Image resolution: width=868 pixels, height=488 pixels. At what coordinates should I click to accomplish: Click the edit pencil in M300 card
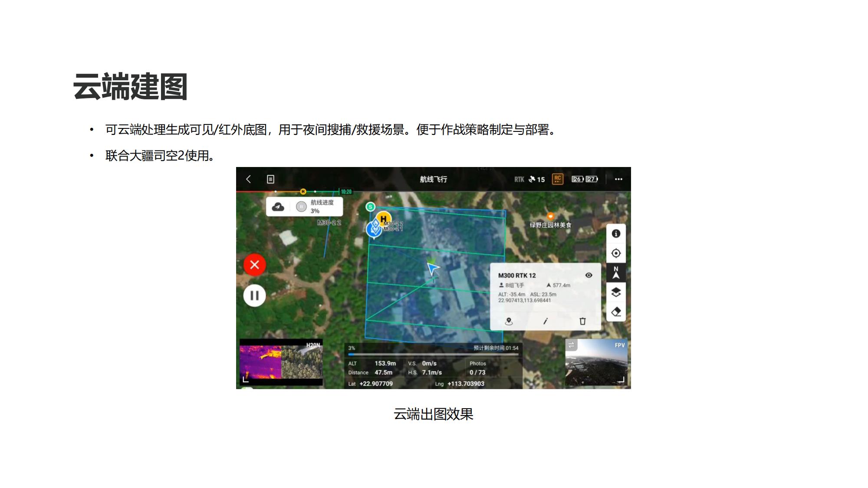[546, 321]
